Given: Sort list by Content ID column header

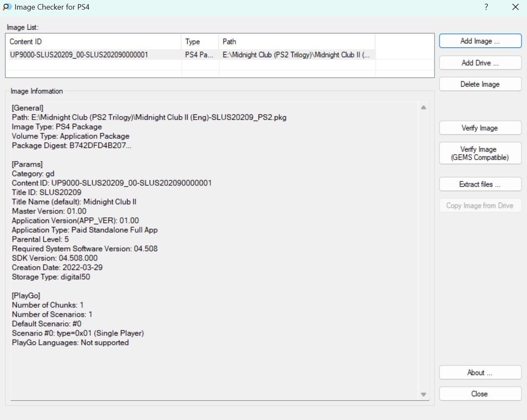Looking at the screenshot, I should click(x=93, y=42).
